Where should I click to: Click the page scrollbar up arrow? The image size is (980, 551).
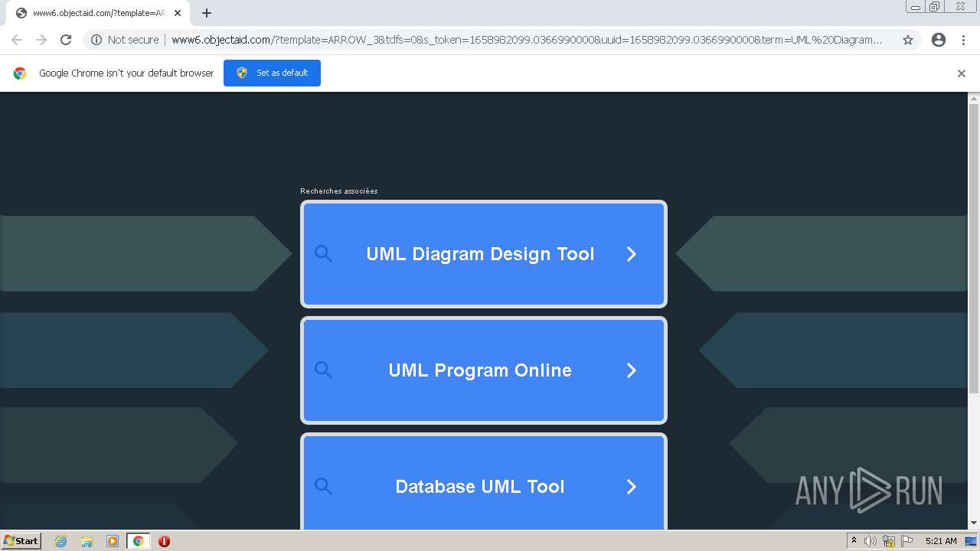[x=974, y=98]
